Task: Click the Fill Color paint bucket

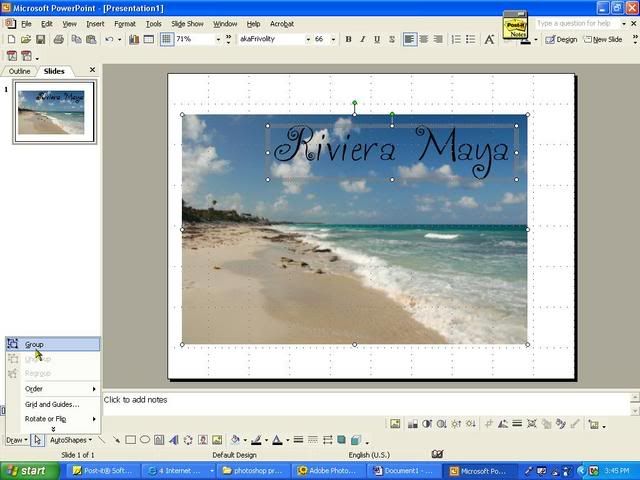Action: tap(235, 440)
